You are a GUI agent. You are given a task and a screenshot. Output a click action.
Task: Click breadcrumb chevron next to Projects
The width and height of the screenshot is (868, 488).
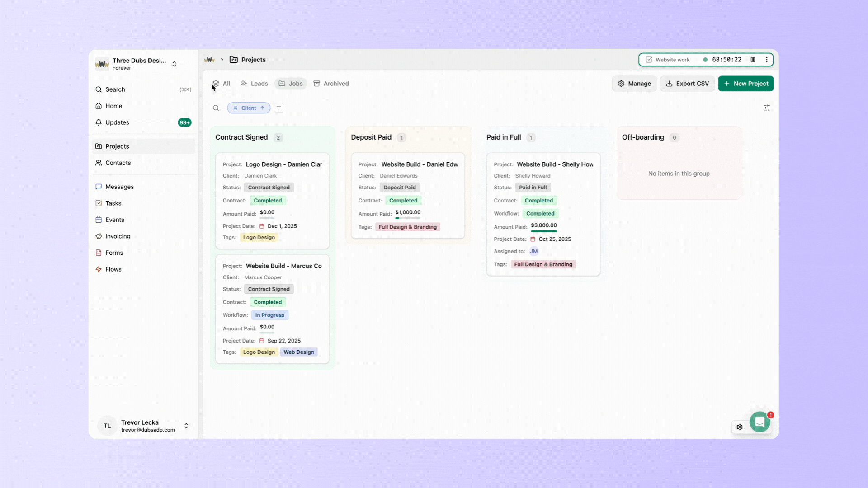coord(222,60)
